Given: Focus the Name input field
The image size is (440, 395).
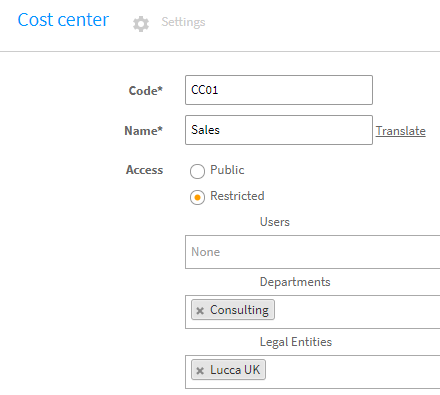Looking at the screenshot, I should [x=279, y=130].
